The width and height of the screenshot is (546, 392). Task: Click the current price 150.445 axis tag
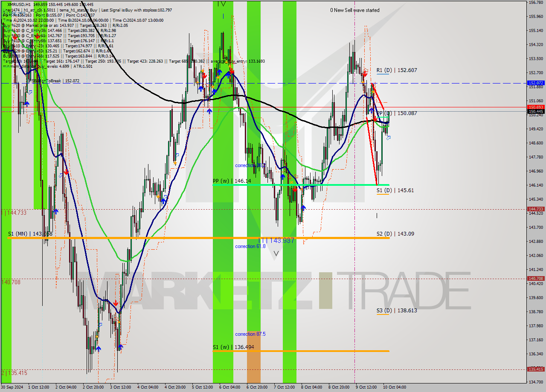pos(536,112)
